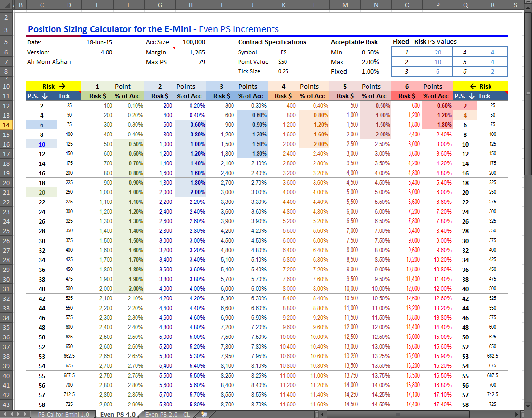Click the Contract Specifications heading
532x418 pixels.
tap(272, 42)
